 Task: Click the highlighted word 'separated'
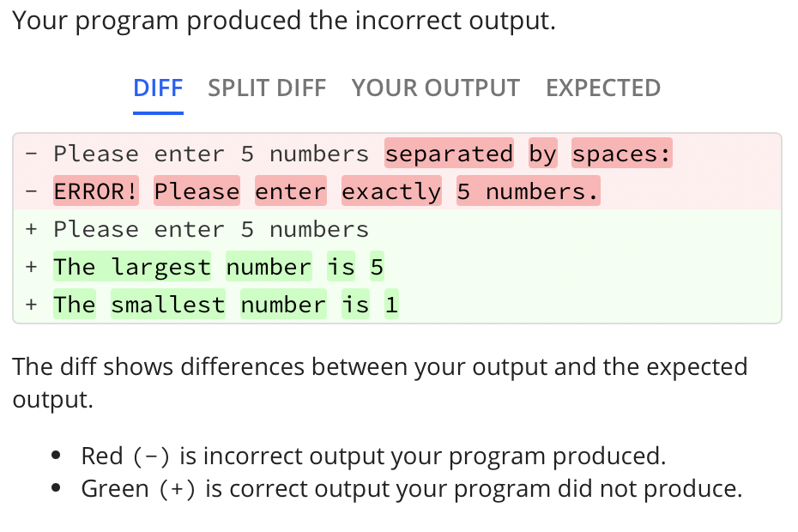click(x=448, y=154)
